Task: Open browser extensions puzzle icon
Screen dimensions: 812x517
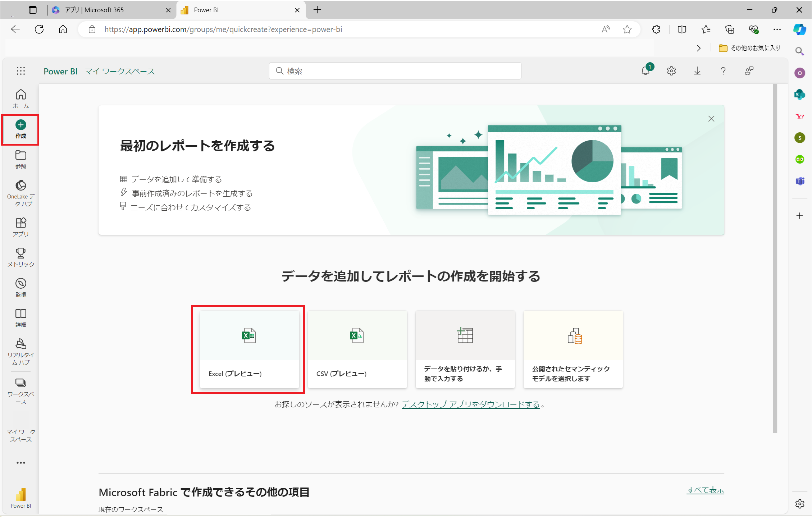Action: coord(656,29)
